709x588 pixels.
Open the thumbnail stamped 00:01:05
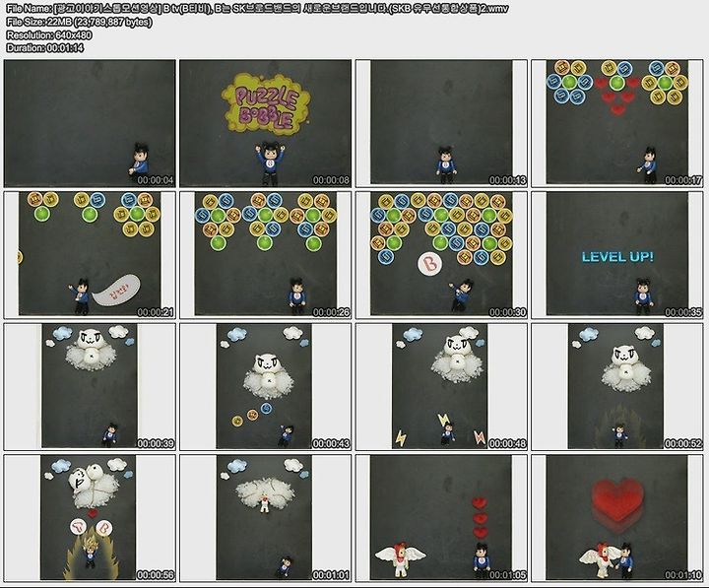coord(441,518)
